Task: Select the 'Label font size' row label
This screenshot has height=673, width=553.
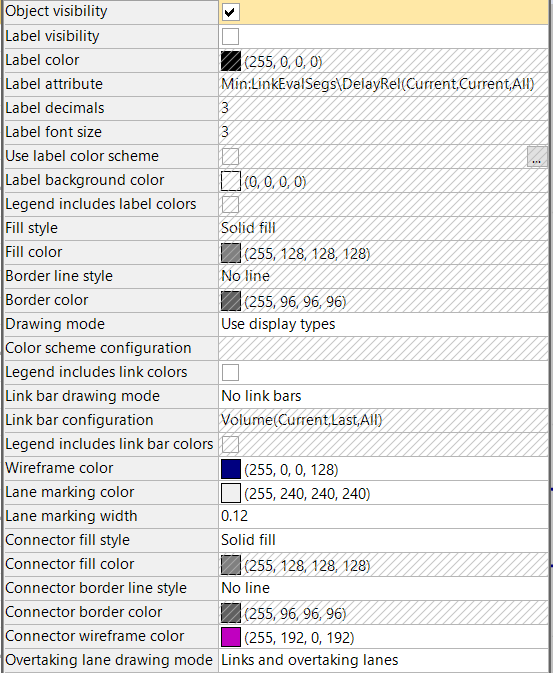Action: (54, 132)
